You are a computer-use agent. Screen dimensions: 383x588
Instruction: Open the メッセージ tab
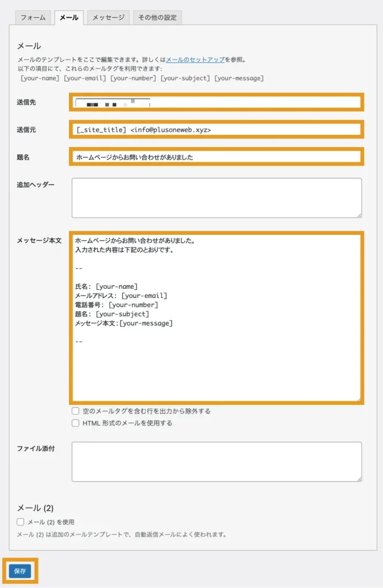click(109, 18)
